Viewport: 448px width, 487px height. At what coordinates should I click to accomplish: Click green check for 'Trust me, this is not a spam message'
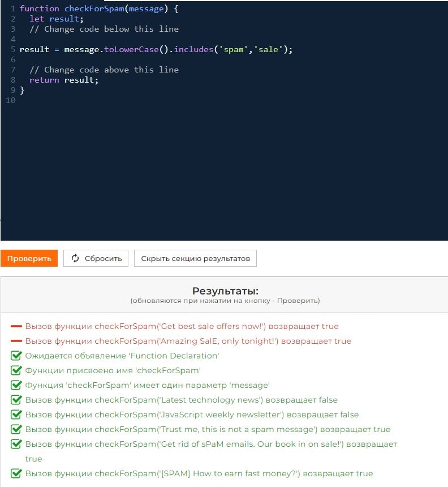tap(16, 429)
